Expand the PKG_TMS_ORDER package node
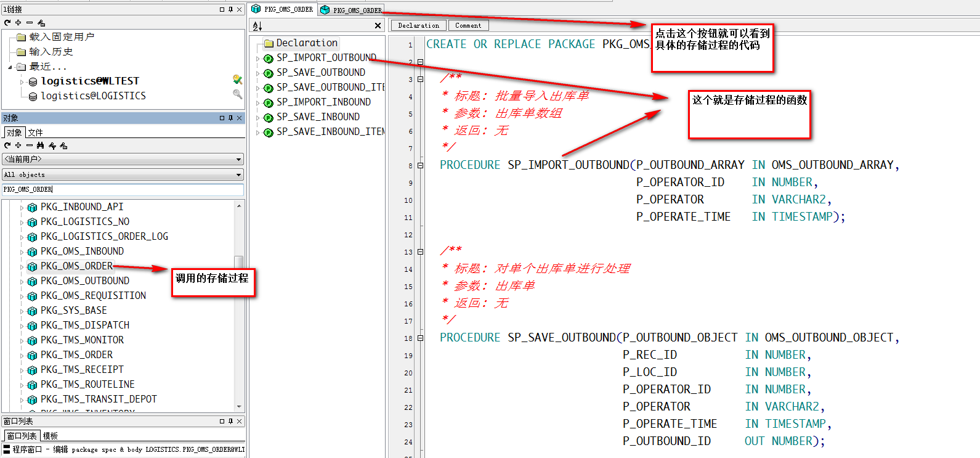 22,356
